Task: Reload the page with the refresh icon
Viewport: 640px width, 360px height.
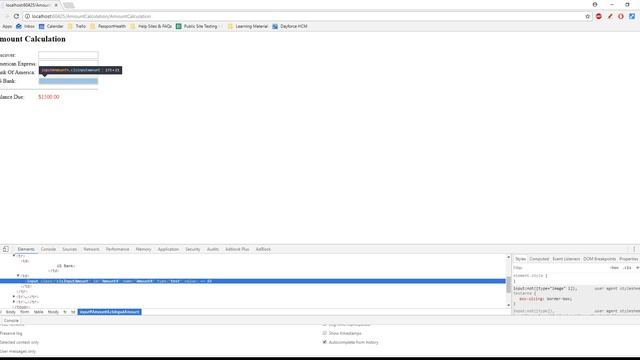Action: tap(16, 16)
